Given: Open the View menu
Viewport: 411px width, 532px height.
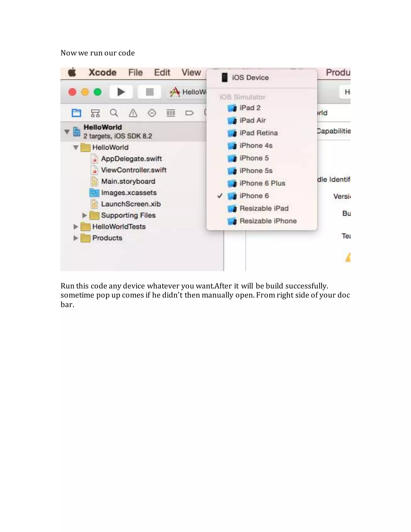Looking at the screenshot, I should pos(191,73).
